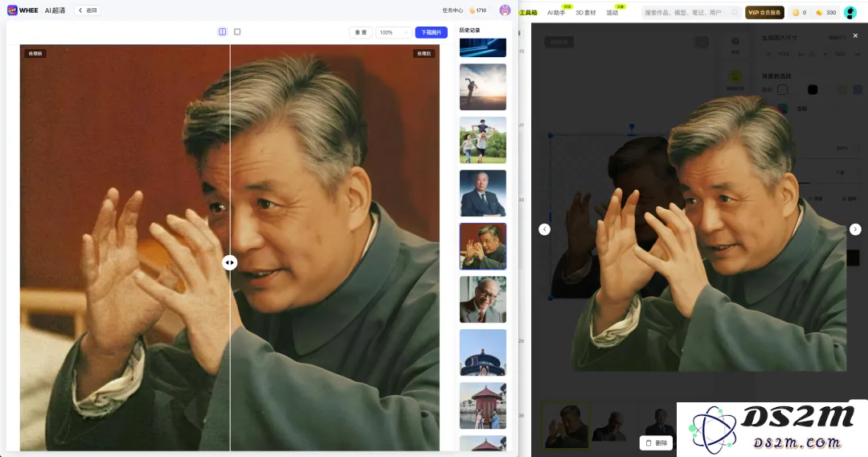Open the elderly man in suit thumbnail

coord(483,193)
